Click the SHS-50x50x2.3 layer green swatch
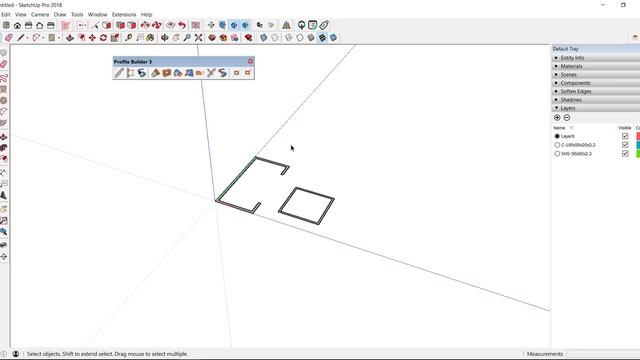640x360 pixels. pos(638,153)
